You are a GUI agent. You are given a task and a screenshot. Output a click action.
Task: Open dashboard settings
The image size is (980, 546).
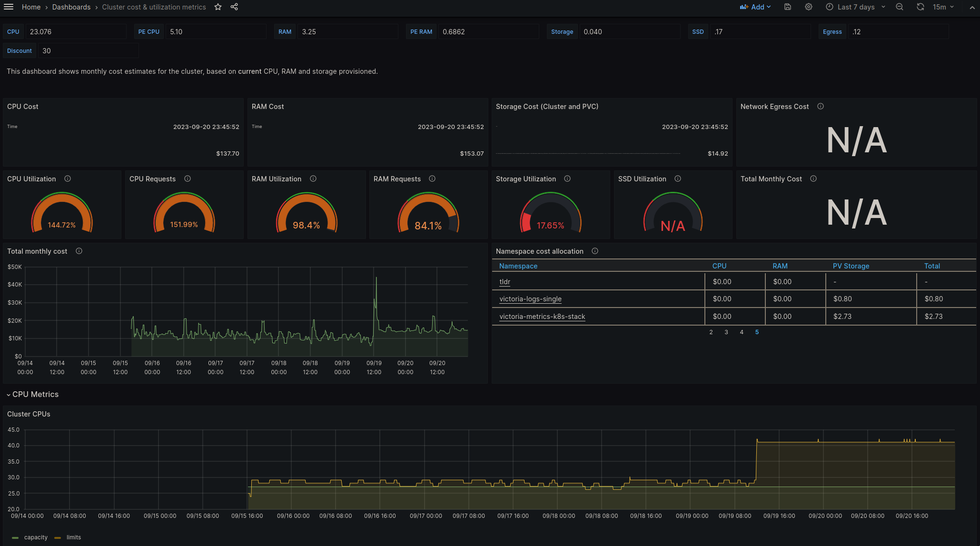pos(808,7)
